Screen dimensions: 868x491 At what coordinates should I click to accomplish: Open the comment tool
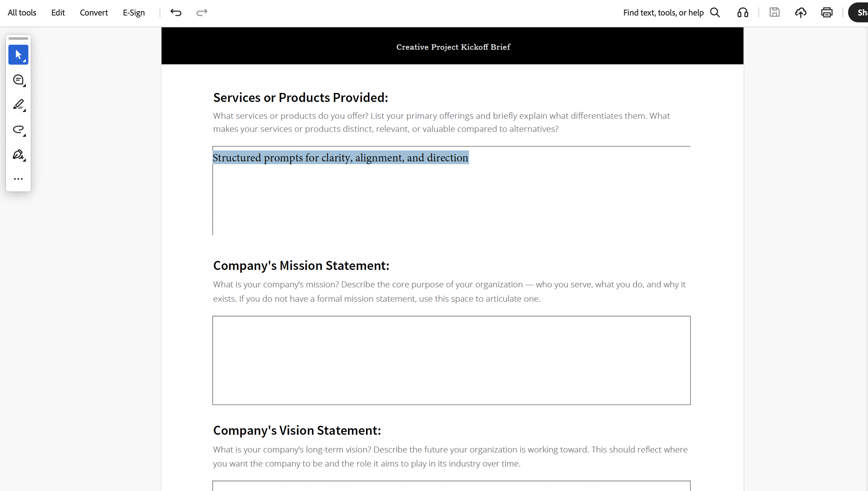[x=18, y=80]
